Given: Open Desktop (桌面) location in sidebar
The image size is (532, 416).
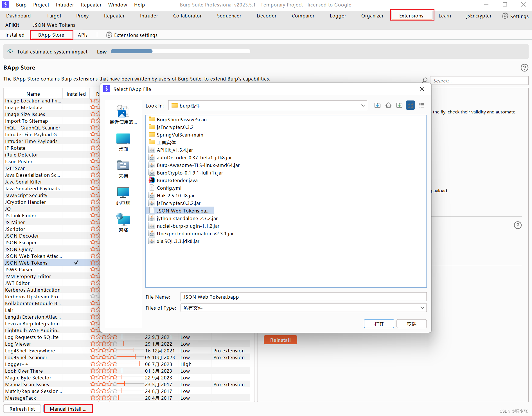Looking at the screenshot, I should pyautogui.click(x=123, y=142).
